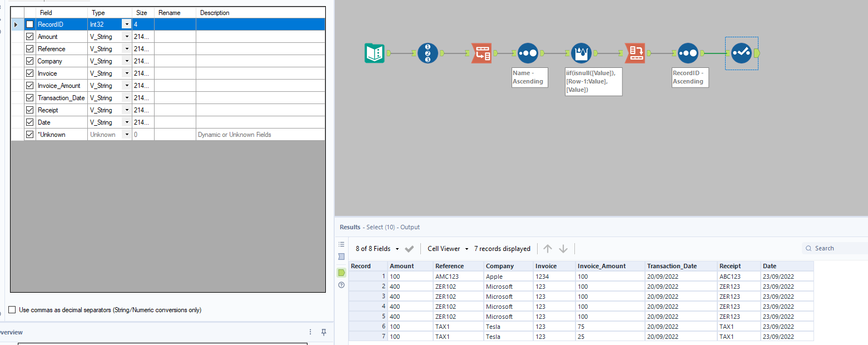Click the Sort tool annotated Name - Ascending
Screen dimensions: 868x345
pyautogui.click(x=528, y=53)
